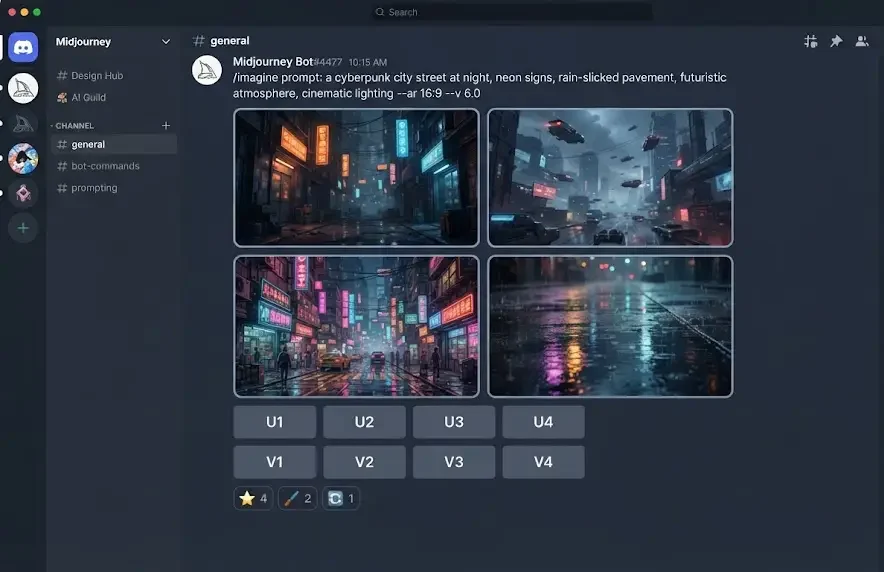884x572 pixels.
Task: Open the rain-slicked pavement image thumbnail
Action: pyautogui.click(x=610, y=326)
